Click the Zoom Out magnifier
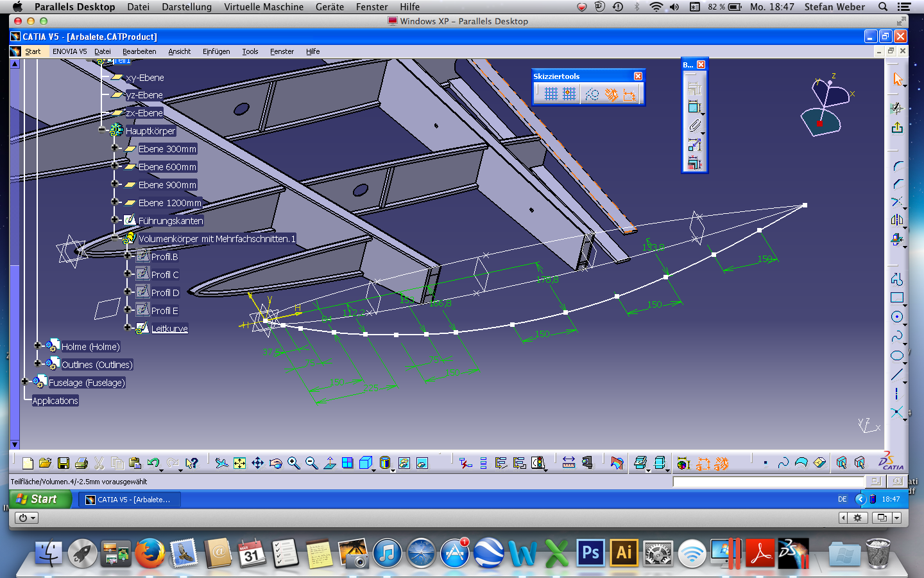Image resolution: width=924 pixels, height=578 pixels. (x=311, y=463)
